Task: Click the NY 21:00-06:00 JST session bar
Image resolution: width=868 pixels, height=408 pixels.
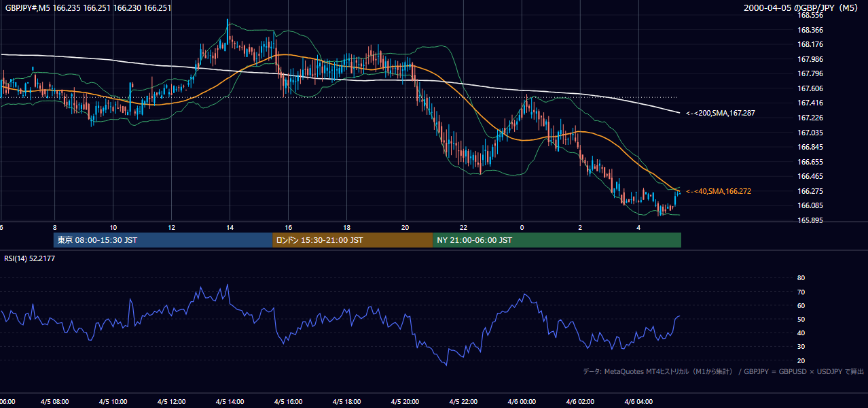Action: tap(557, 240)
